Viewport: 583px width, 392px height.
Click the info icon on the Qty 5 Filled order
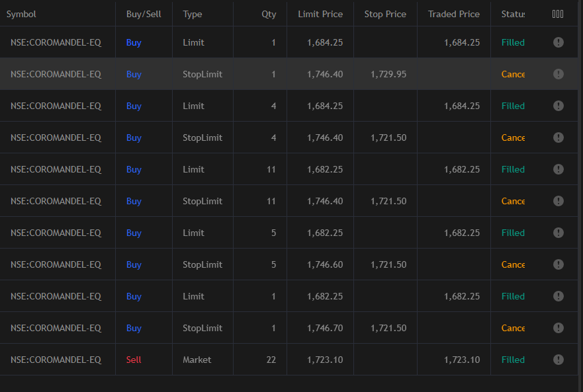558,232
